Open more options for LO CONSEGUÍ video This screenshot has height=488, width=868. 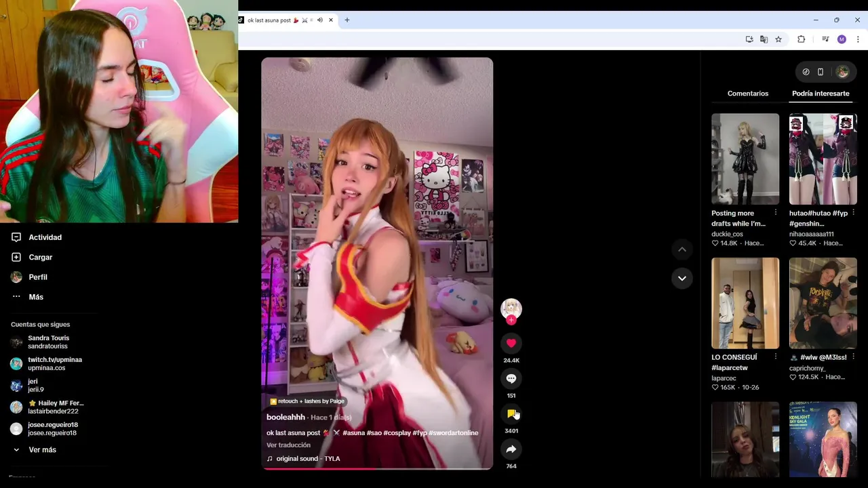[776, 357]
